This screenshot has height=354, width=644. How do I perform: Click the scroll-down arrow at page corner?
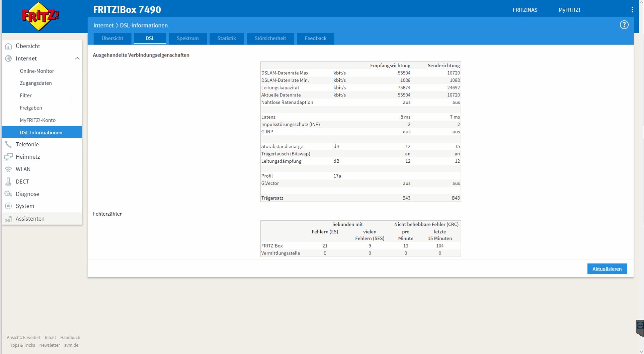coord(641,352)
